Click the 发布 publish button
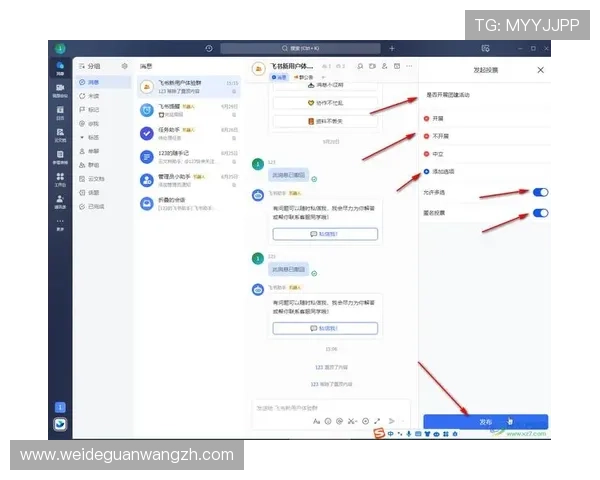Viewport: 600px width, 480px height. 485,422
